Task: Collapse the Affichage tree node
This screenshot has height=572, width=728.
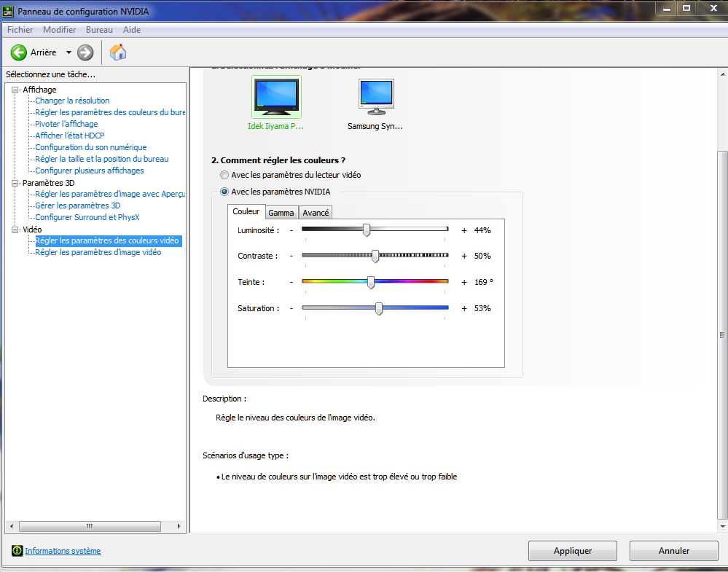Action: [15, 90]
